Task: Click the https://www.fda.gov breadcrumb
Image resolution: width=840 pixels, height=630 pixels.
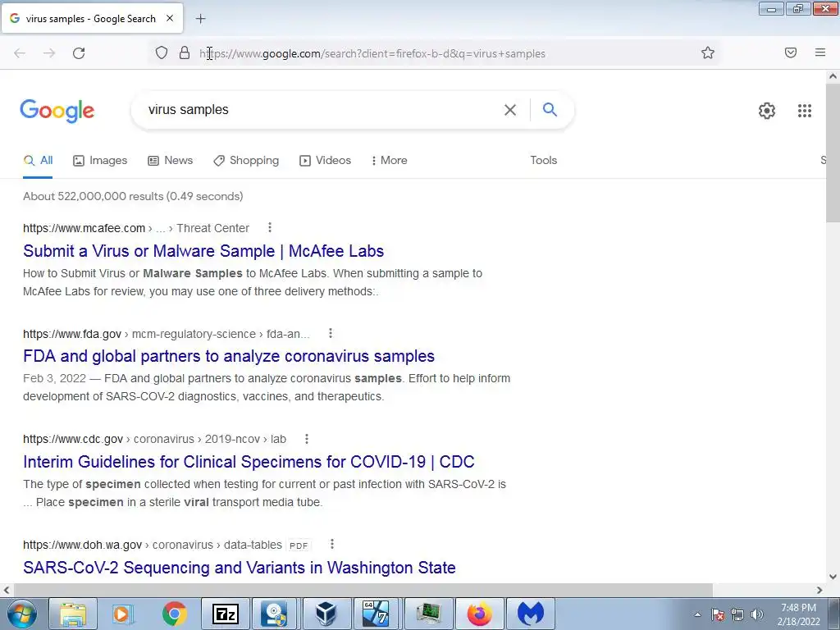Action: click(x=72, y=334)
